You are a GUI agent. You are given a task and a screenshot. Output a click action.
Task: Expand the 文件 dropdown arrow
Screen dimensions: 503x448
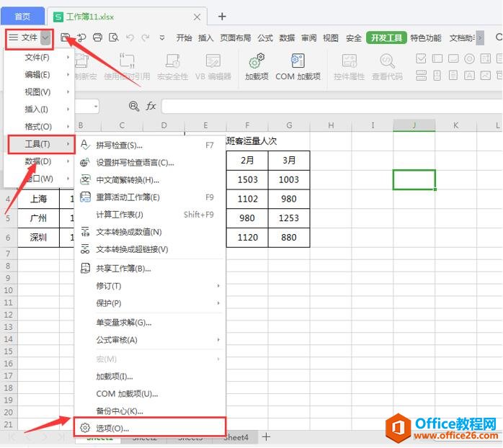tap(46, 37)
